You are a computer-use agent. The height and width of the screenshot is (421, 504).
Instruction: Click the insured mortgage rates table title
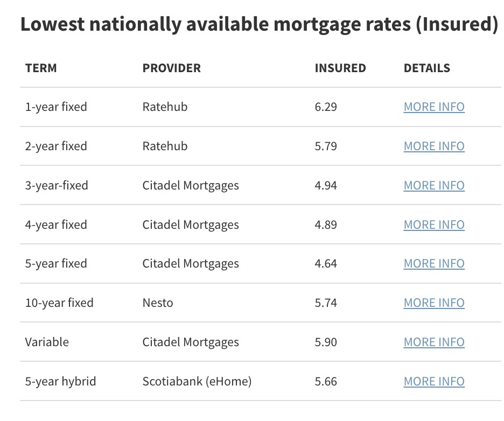point(258,25)
